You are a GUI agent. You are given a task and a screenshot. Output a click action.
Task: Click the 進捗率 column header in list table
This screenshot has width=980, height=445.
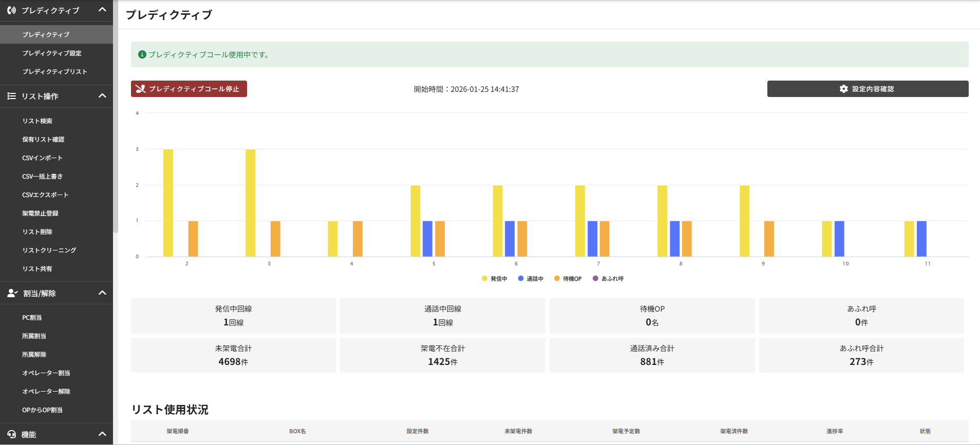[834, 431]
